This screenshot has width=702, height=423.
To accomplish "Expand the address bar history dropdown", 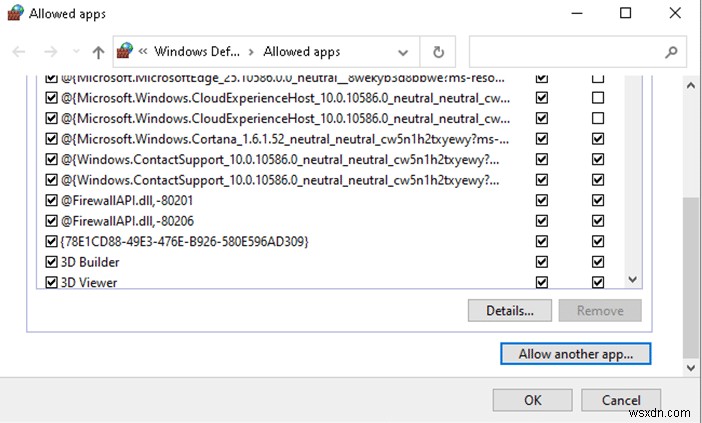I will pyautogui.click(x=403, y=52).
